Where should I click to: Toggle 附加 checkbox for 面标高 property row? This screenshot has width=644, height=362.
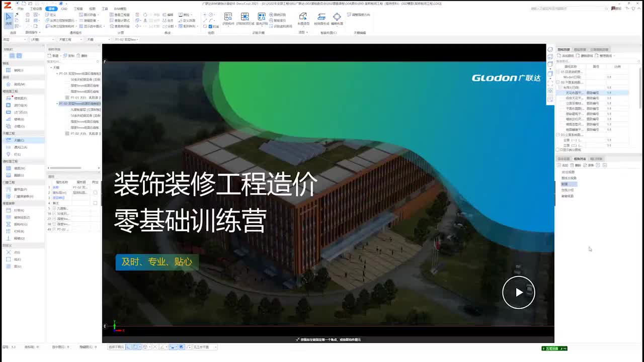coord(95,193)
